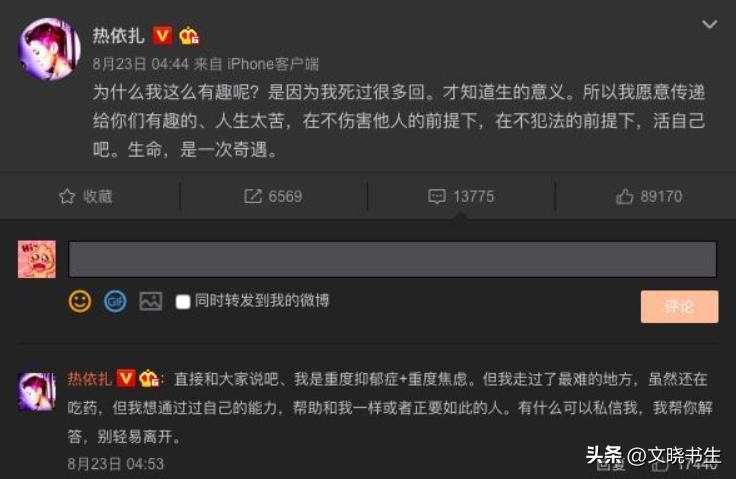The image size is (736, 479).
Task: Click the star icon to favorite the post
Action: pos(67,196)
